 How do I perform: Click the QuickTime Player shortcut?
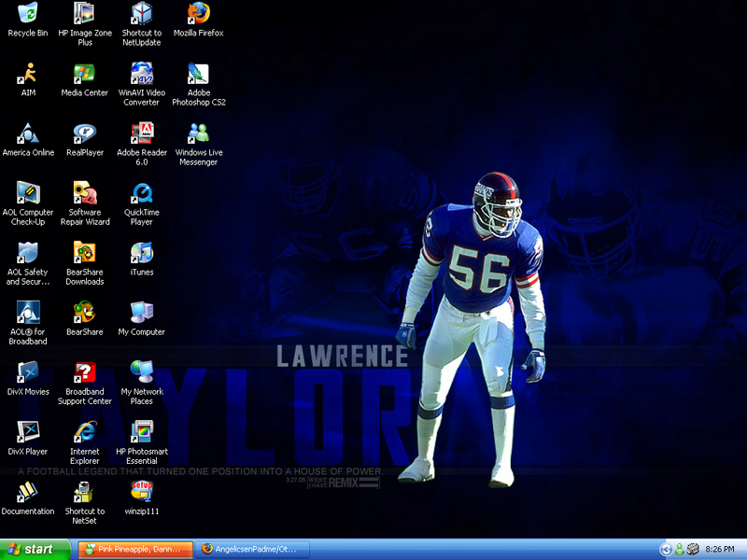pos(142,193)
